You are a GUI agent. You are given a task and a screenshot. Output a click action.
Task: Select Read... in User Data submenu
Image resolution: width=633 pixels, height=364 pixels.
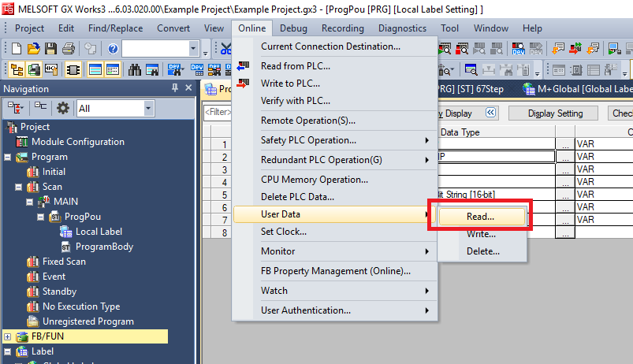(x=480, y=215)
